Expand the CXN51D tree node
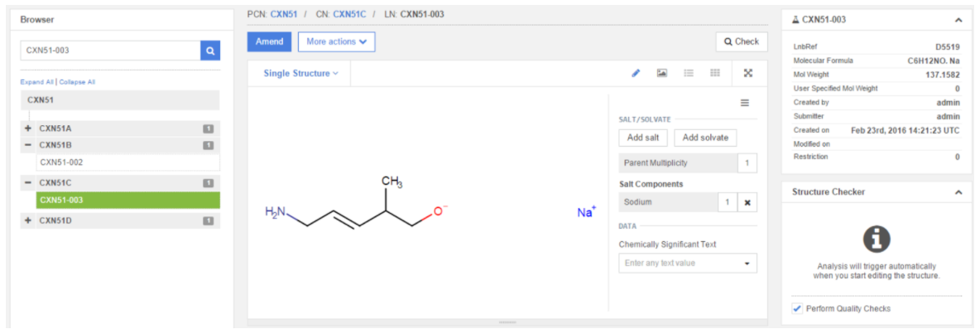 28,220
